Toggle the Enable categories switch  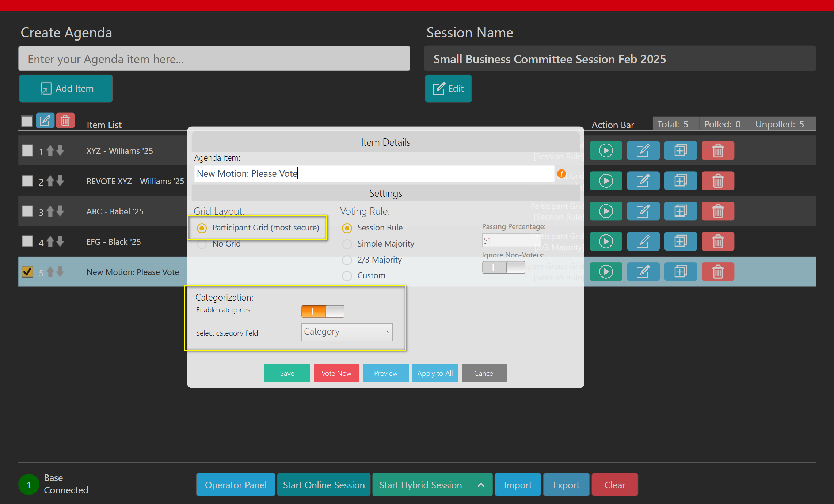323,311
